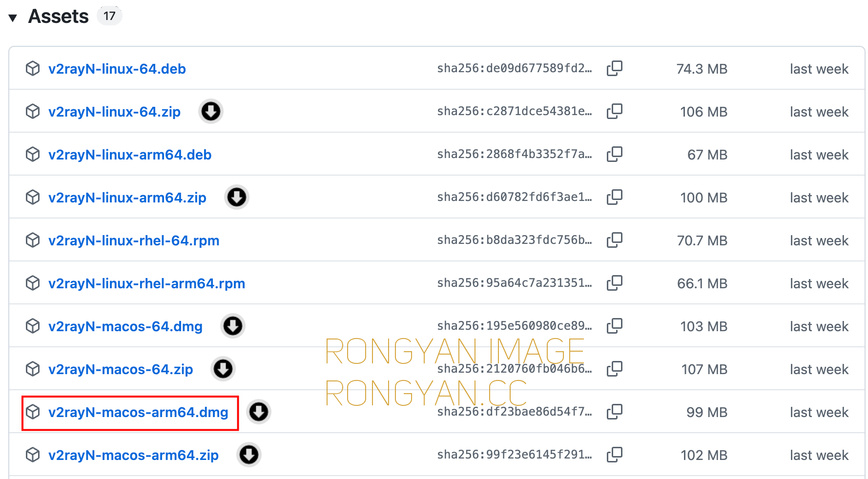
Task: Select hash text sha256:95a64c7a231351…
Action: (x=515, y=283)
